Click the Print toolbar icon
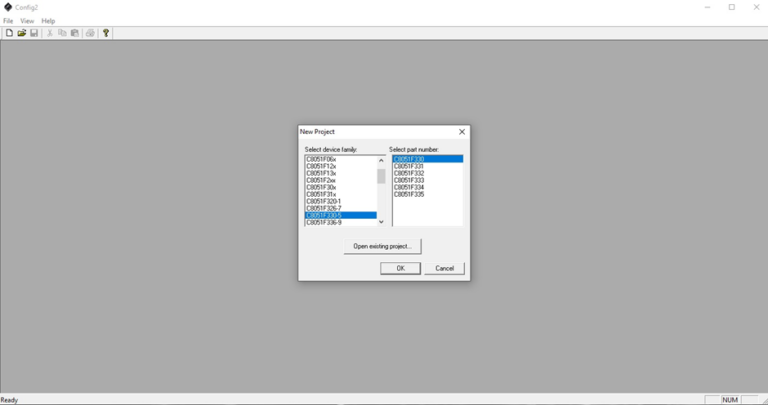 click(x=90, y=33)
